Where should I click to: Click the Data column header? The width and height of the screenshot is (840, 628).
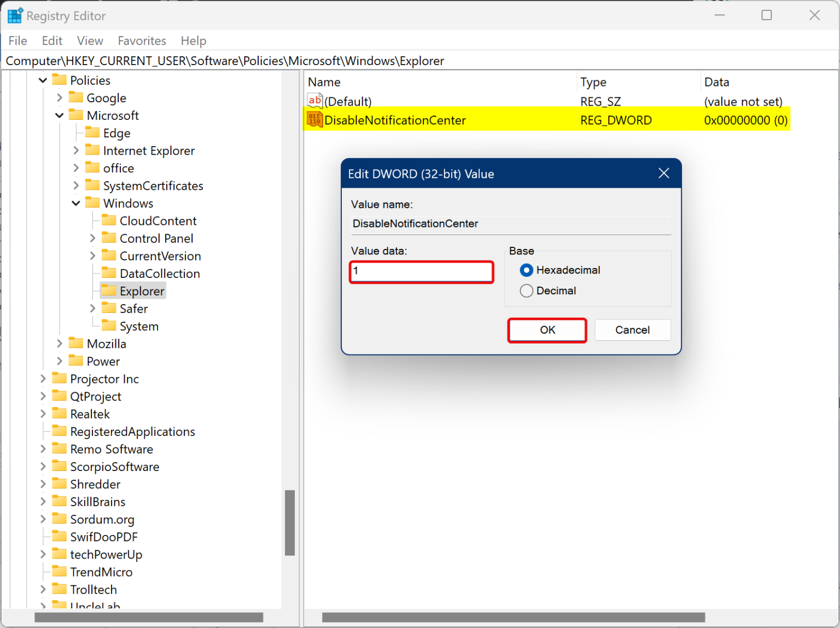click(x=770, y=82)
